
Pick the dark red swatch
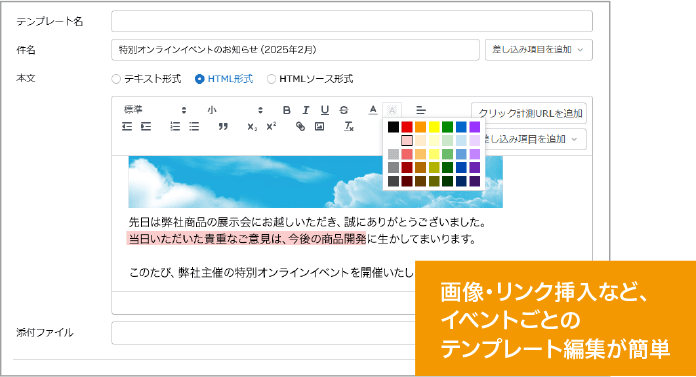click(x=407, y=167)
